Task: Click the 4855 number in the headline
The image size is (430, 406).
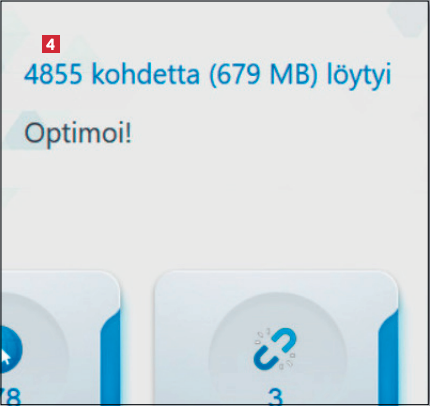Action: pos(53,74)
